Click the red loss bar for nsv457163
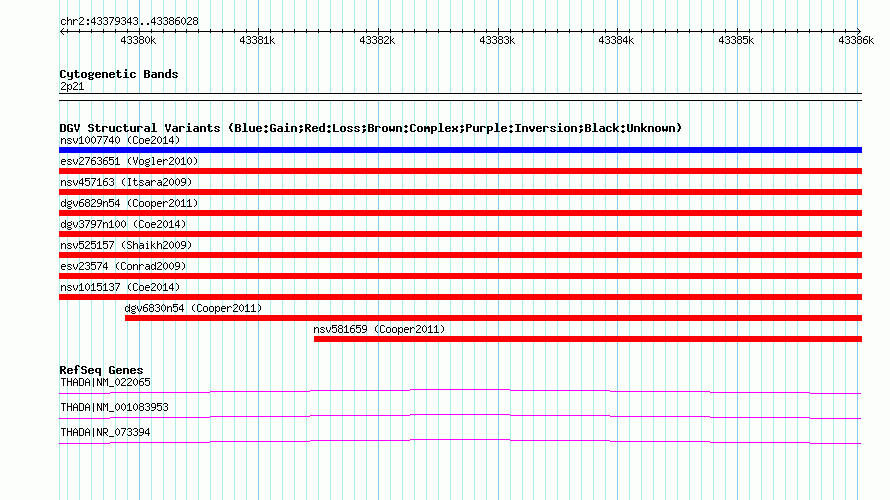890x500 pixels. pos(460,192)
